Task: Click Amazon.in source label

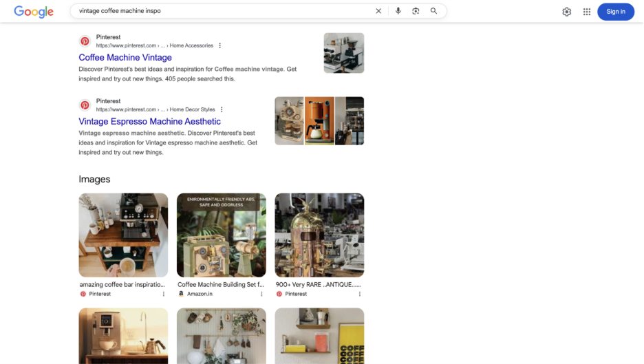Action: pos(200,294)
